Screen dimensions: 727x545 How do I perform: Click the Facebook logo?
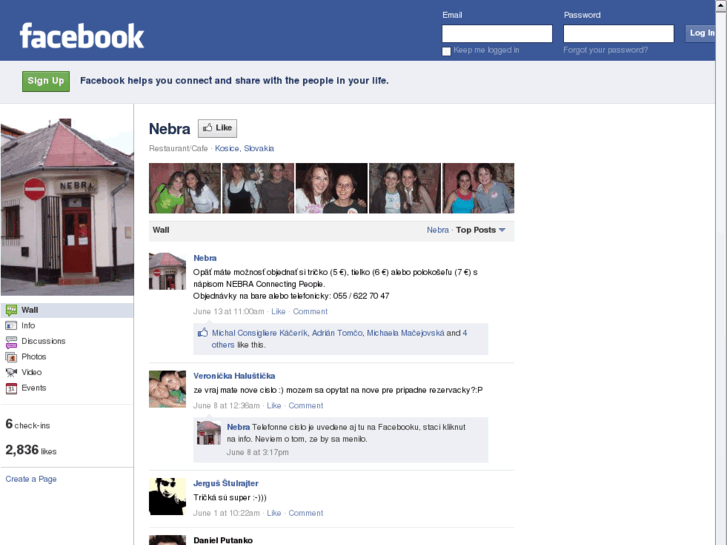(82, 36)
